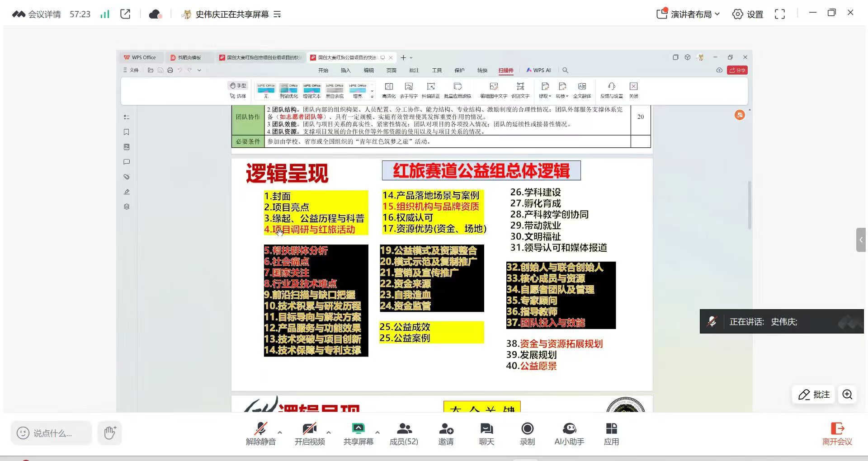The image size is (868, 461).
Task: Switch to the 插入 ribbon tab
Action: (x=346, y=70)
